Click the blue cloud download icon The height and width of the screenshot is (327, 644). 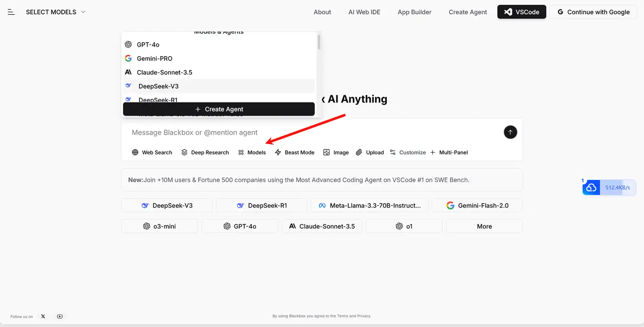pos(591,187)
